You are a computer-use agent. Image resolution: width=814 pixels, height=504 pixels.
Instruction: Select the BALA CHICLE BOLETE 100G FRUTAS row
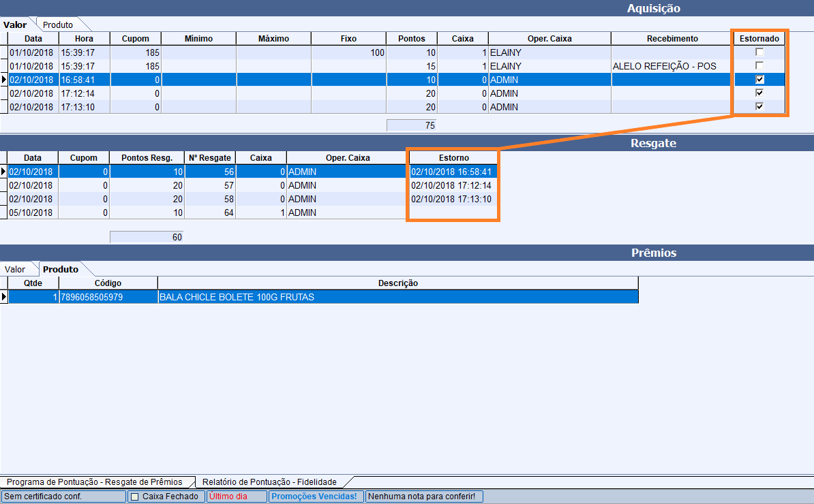click(397, 297)
